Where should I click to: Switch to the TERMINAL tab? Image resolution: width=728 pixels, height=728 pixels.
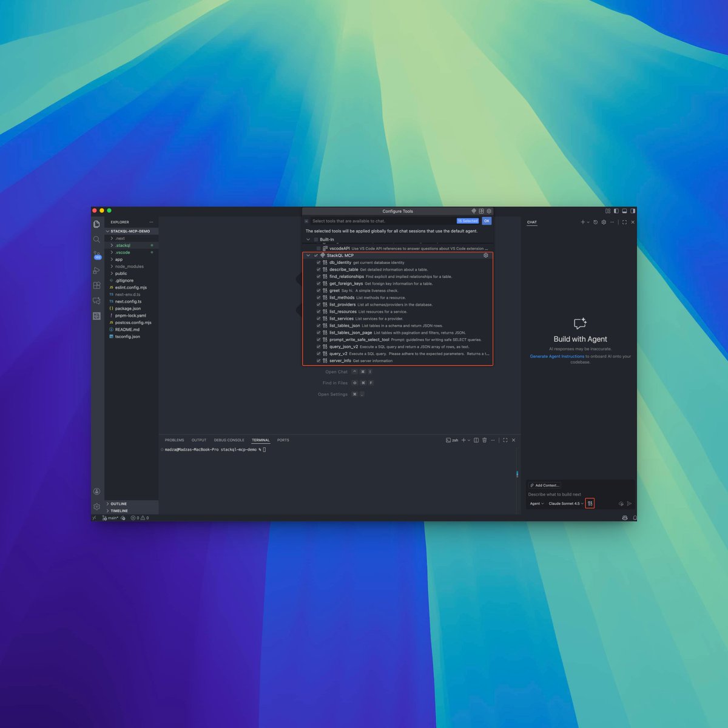[x=260, y=440]
